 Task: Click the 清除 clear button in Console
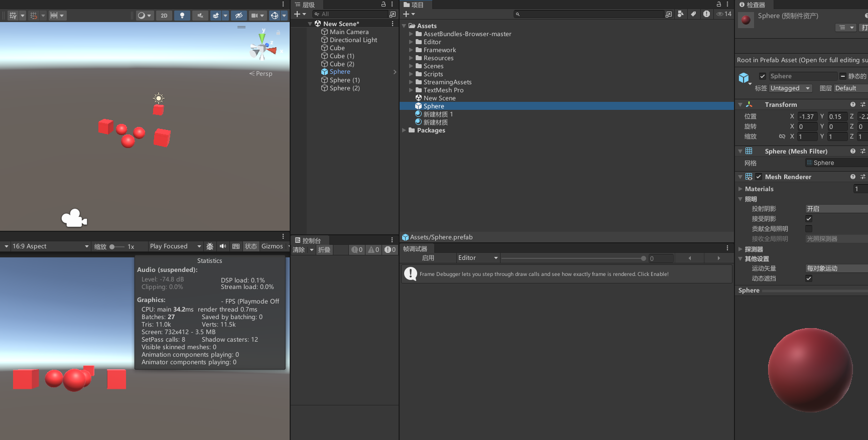coord(299,250)
